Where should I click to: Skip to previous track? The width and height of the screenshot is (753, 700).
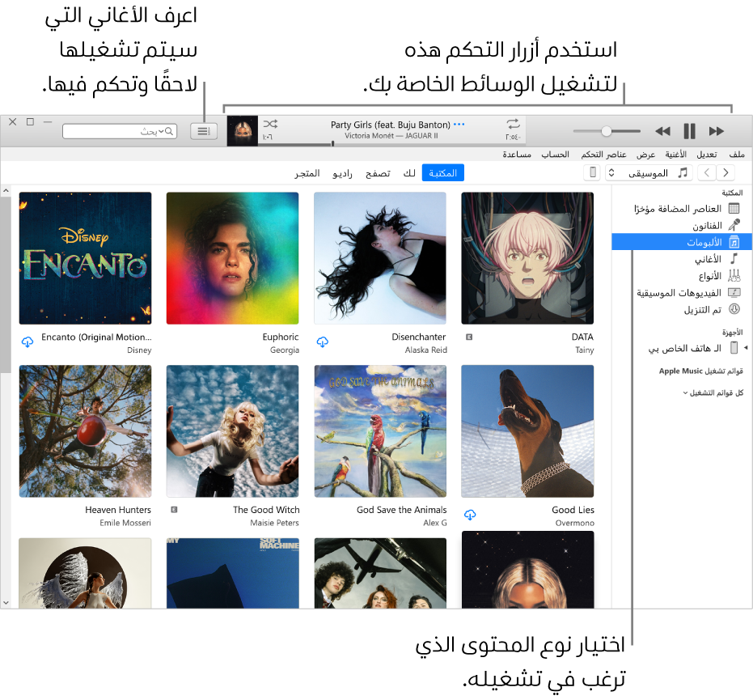(662, 131)
